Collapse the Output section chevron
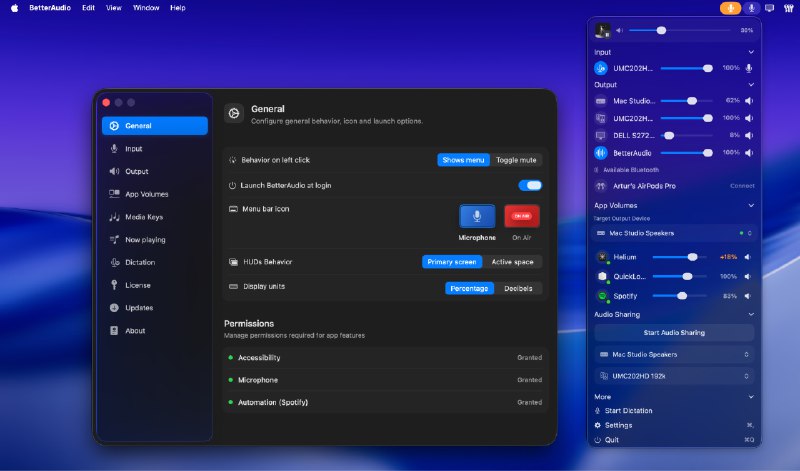The width and height of the screenshot is (800, 471). 751,85
